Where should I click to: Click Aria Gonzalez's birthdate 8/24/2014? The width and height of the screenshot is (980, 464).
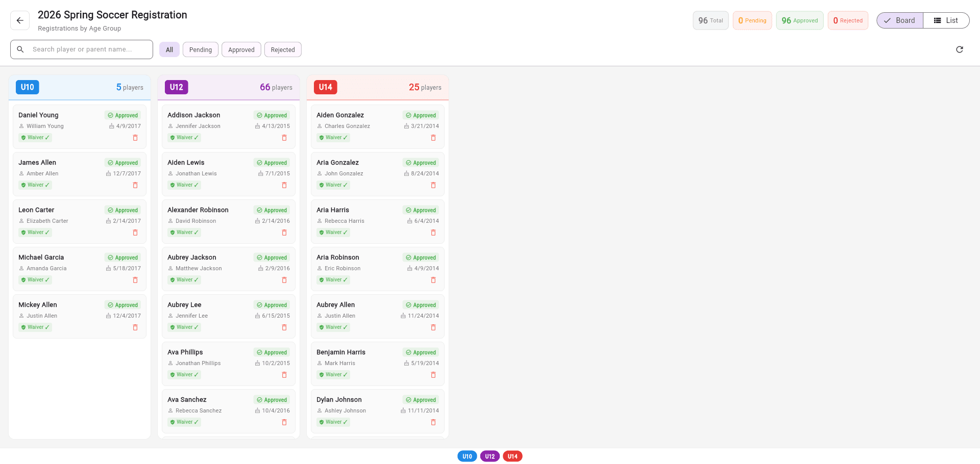(422, 173)
